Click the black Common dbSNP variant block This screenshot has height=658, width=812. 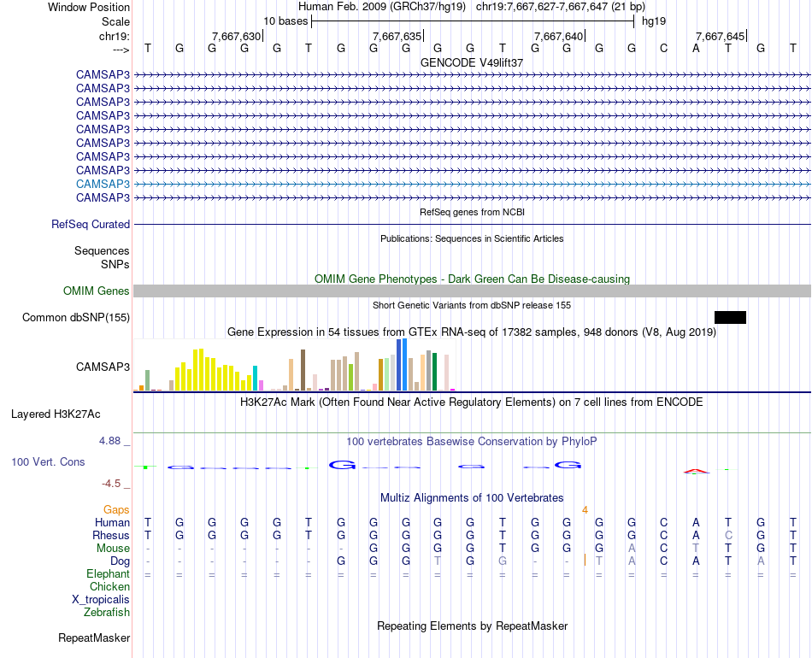(730, 317)
